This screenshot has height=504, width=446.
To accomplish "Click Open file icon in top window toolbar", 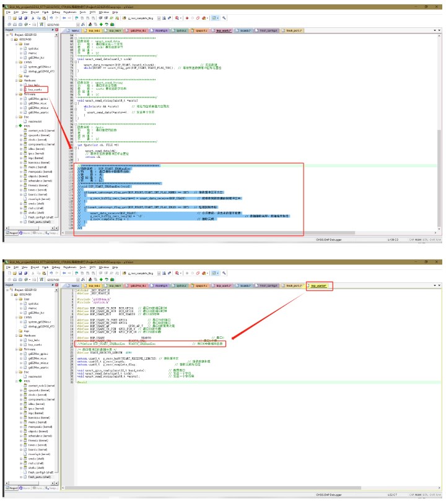I will pos(15,19).
